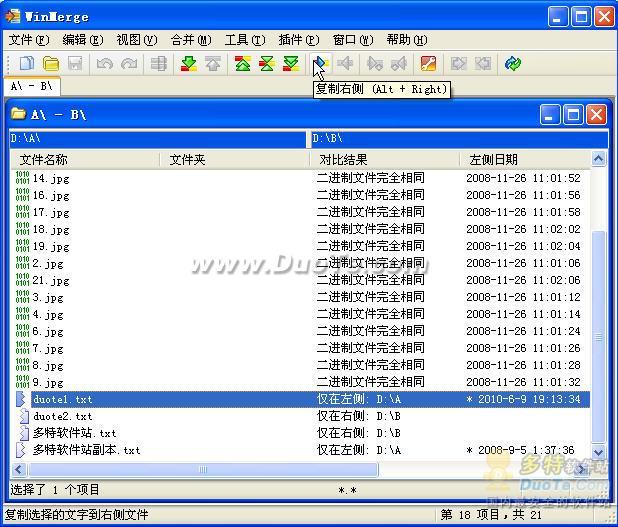
Task: Click the folder icon in A\ - B\ window title
Action: [x=19, y=114]
